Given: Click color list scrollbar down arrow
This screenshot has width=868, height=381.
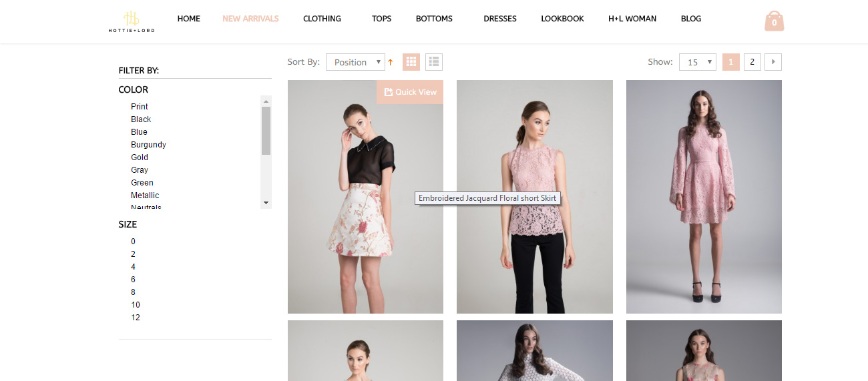Looking at the screenshot, I should 266,202.
